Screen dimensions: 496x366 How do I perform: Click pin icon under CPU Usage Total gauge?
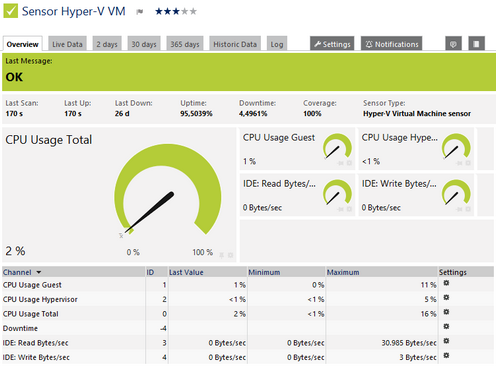[221, 255]
